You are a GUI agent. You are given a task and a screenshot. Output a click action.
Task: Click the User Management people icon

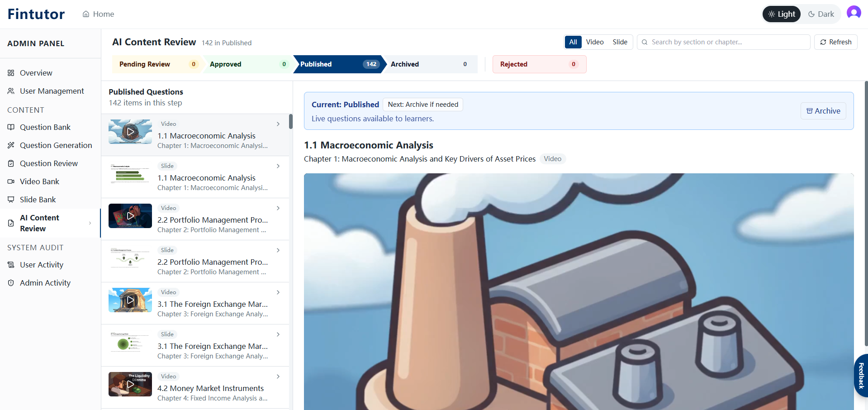pos(11,91)
